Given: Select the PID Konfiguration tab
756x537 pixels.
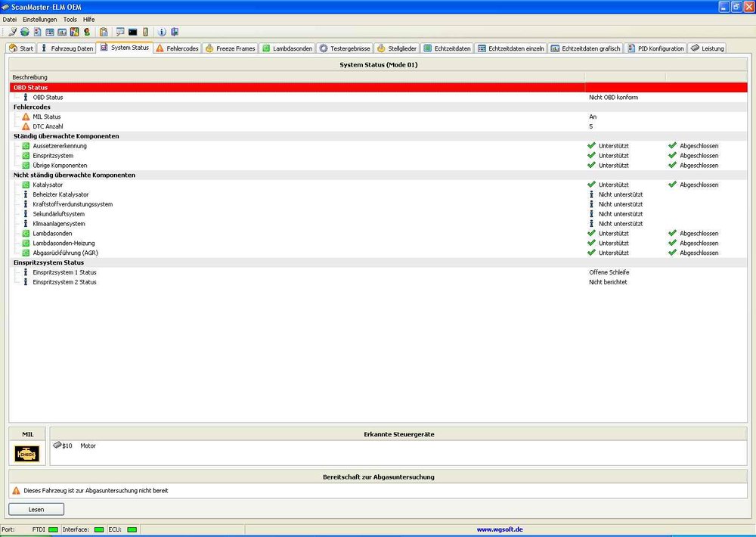Looking at the screenshot, I should point(655,48).
